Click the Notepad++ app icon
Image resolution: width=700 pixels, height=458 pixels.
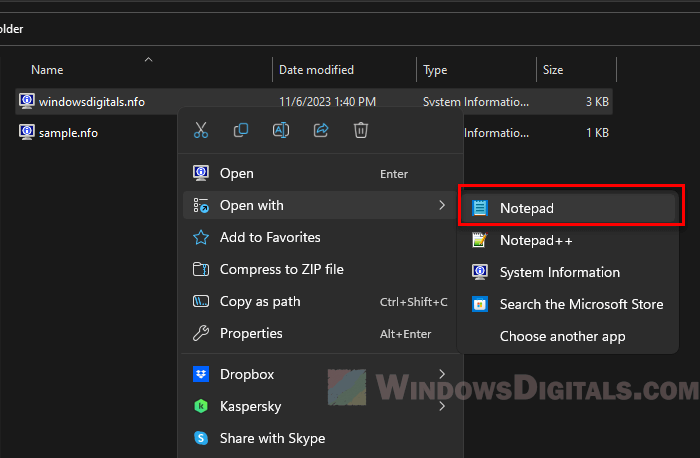[x=480, y=240]
